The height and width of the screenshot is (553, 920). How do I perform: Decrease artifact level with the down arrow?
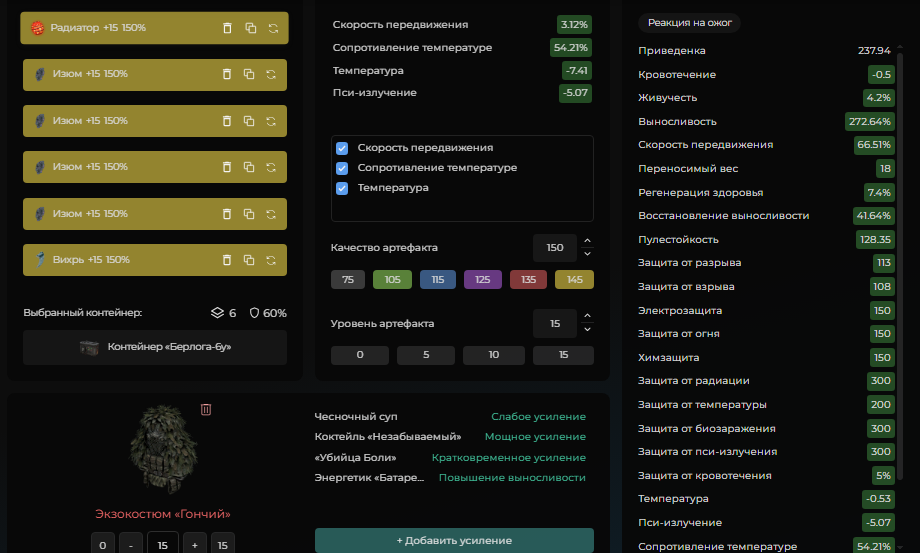click(587, 330)
